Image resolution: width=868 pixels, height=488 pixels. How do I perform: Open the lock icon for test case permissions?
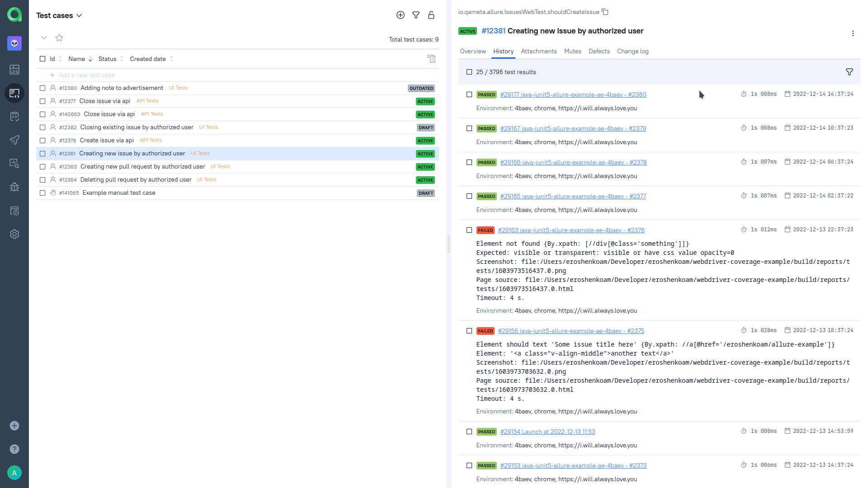pyautogui.click(x=431, y=15)
